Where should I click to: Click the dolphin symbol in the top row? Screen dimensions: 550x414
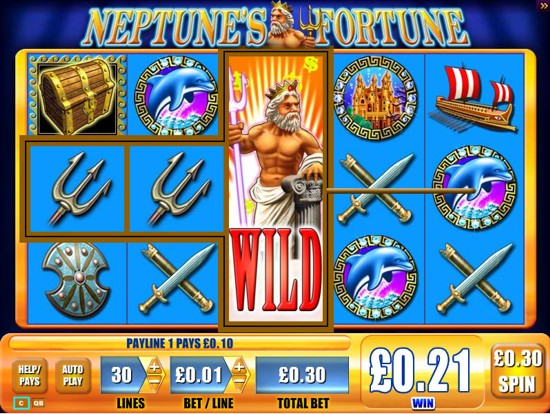pos(175,95)
